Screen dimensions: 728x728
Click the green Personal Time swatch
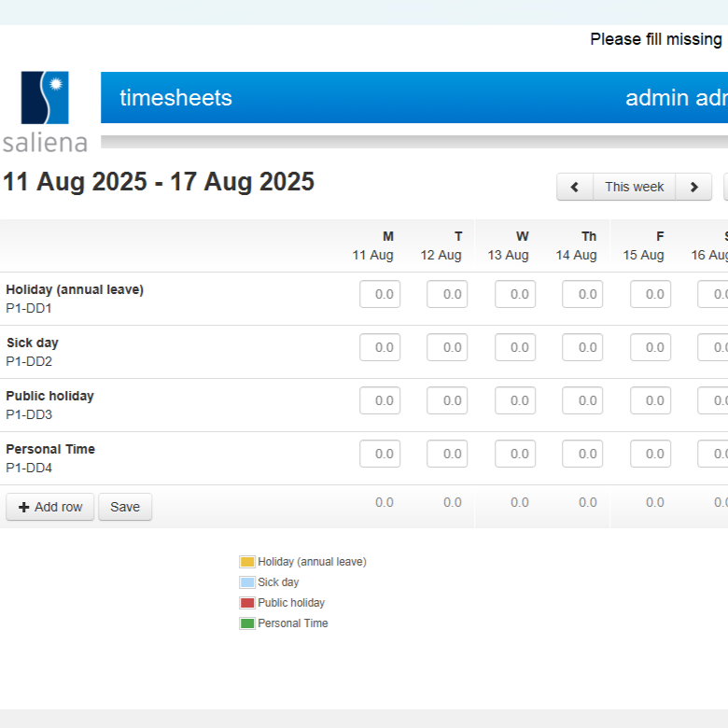coord(247,623)
